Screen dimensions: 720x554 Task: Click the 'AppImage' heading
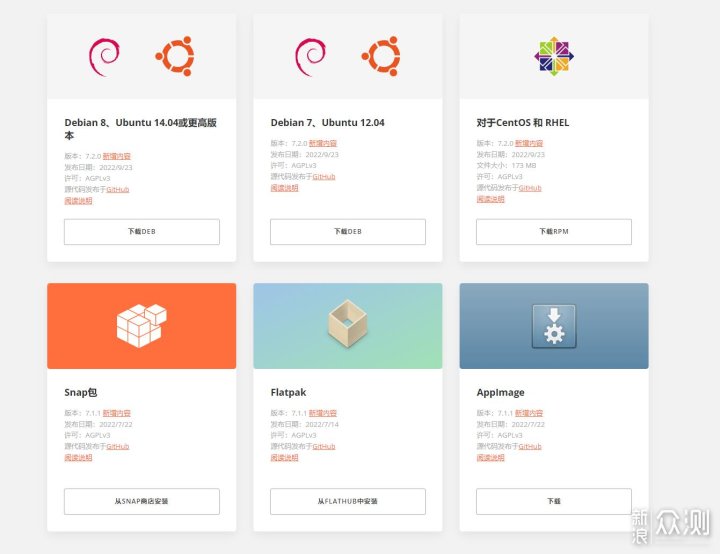click(x=501, y=392)
